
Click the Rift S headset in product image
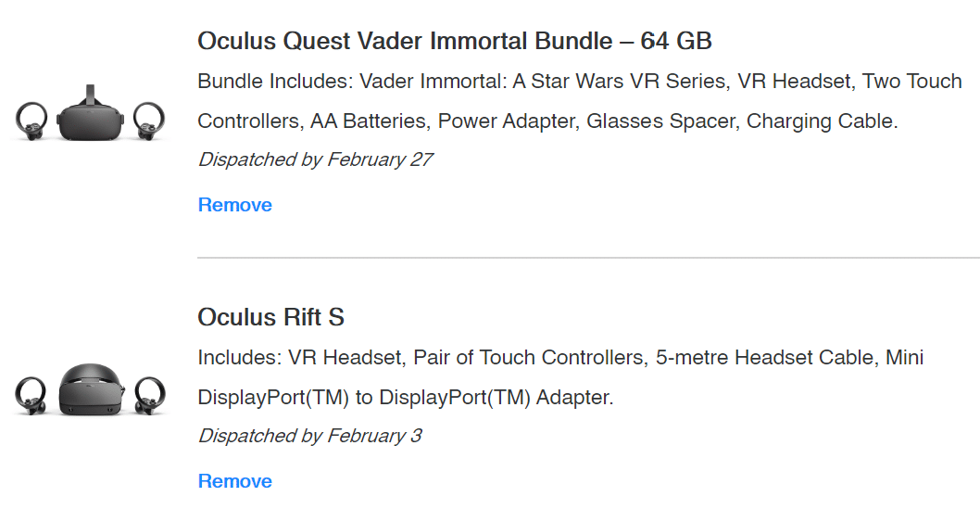point(92,389)
